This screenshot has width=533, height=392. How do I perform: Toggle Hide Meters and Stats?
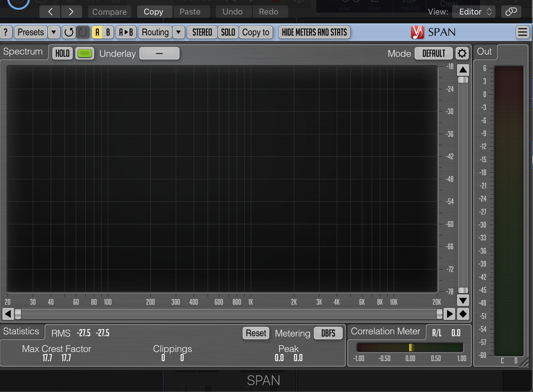314,32
